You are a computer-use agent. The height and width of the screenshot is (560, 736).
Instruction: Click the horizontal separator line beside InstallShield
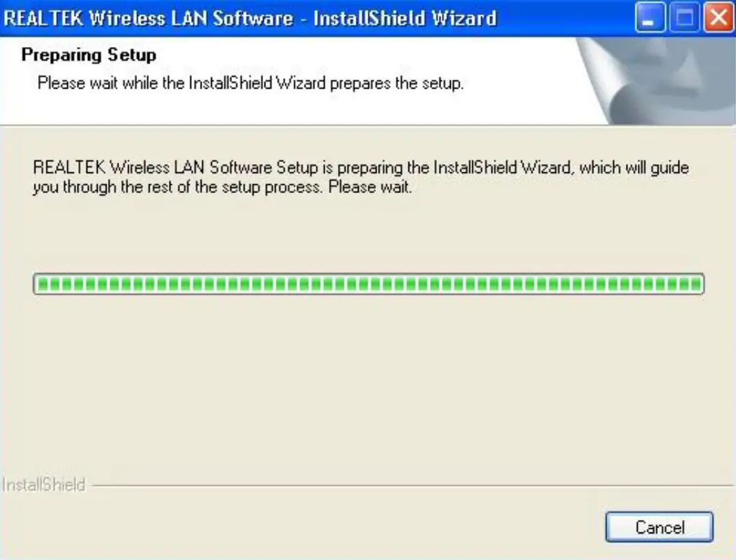413,486
